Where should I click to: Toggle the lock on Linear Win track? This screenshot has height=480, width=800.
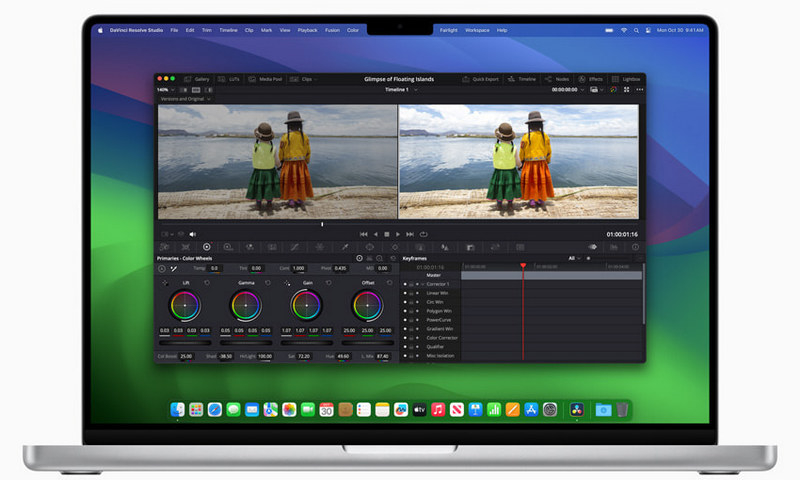[x=411, y=293]
